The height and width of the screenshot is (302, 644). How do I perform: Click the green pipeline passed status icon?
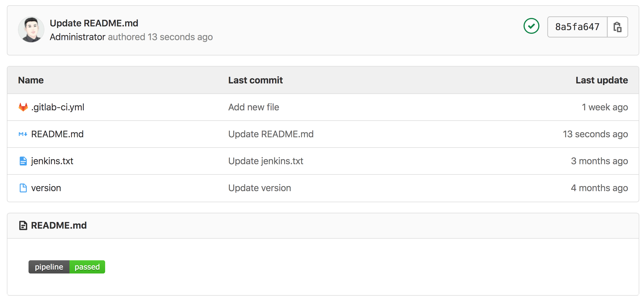pyautogui.click(x=531, y=26)
